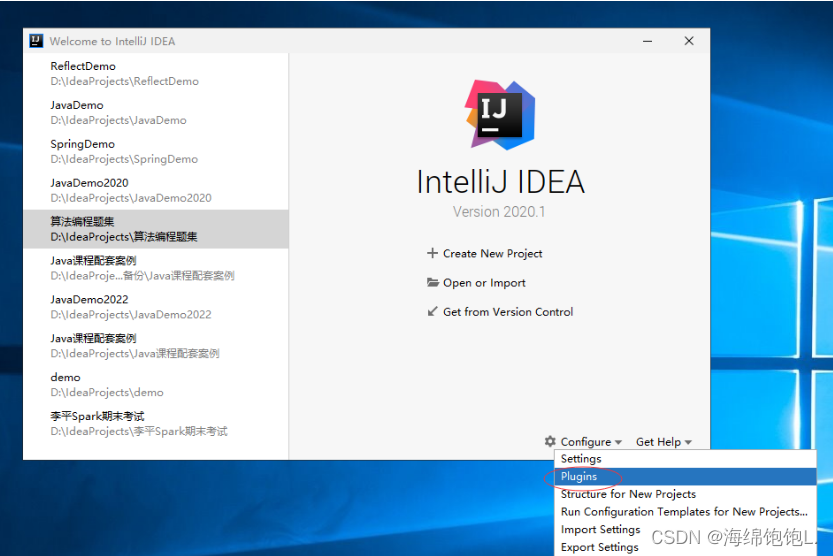Viewport: 833px width, 556px height.
Task: Open the JavaDemo recent project
Action: 156,112
